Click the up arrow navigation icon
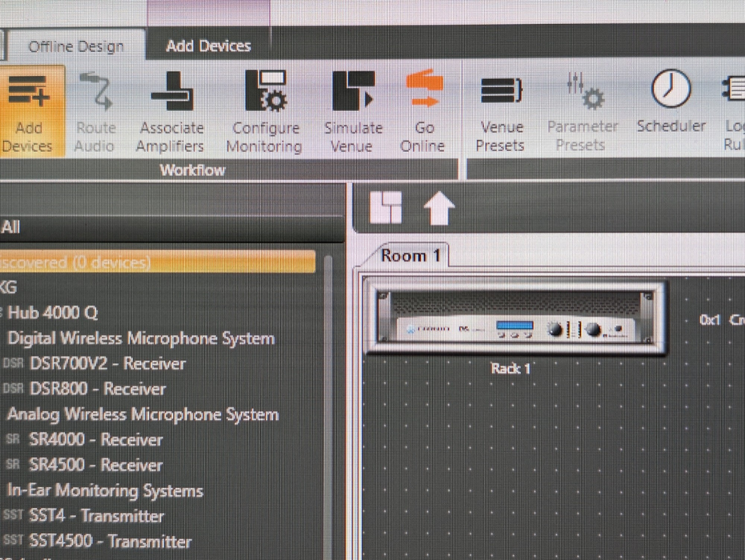The height and width of the screenshot is (560, 745). pos(439,210)
